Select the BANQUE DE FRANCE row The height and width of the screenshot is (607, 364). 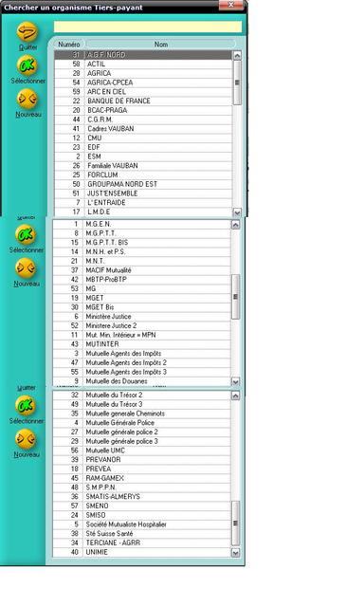(143, 101)
